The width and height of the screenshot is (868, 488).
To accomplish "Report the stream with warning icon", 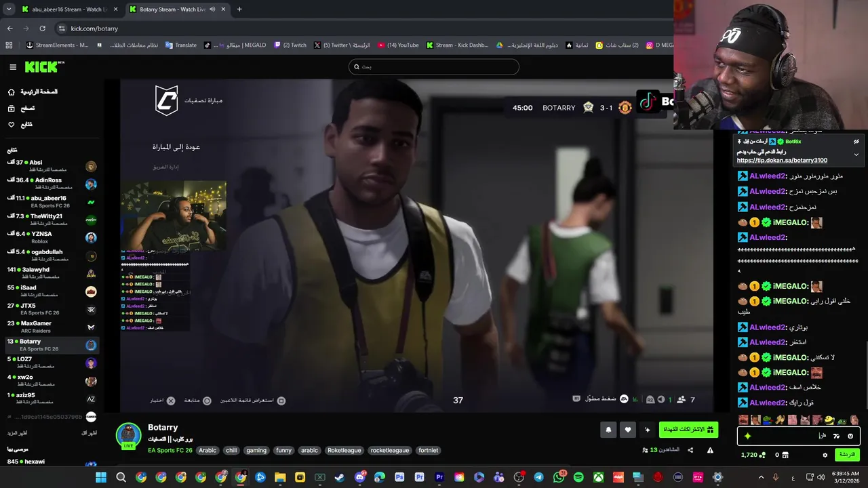I will click(710, 450).
